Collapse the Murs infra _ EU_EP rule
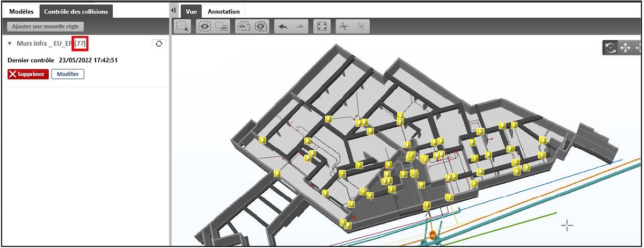644x248 pixels. click(x=10, y=44)
